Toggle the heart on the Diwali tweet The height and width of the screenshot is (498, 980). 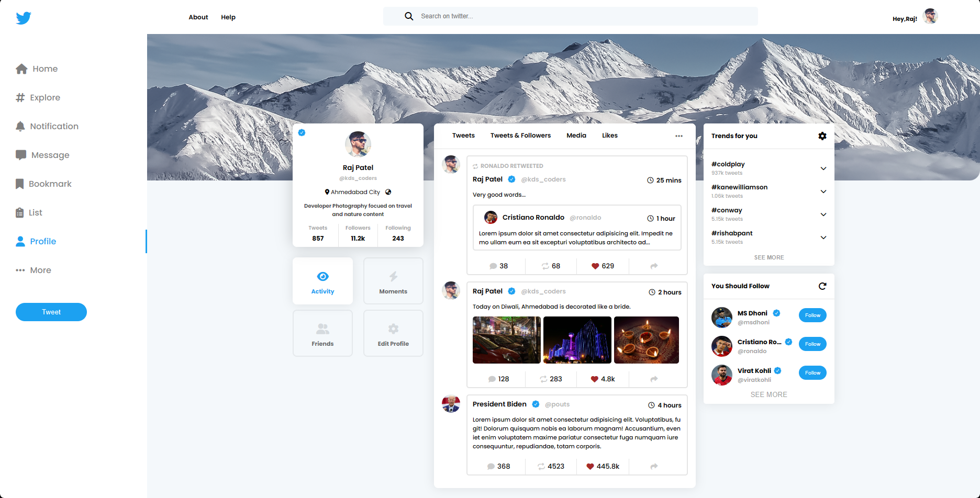[594, 379]
